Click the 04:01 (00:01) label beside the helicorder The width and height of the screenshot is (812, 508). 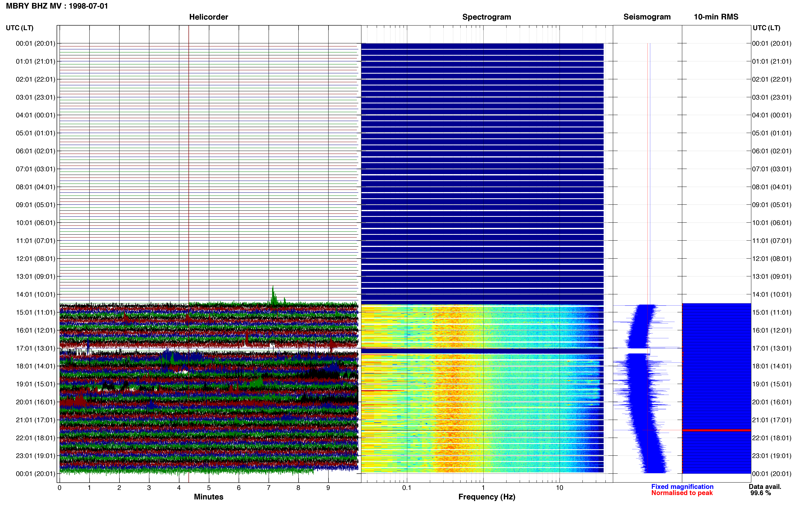[36, 115]
